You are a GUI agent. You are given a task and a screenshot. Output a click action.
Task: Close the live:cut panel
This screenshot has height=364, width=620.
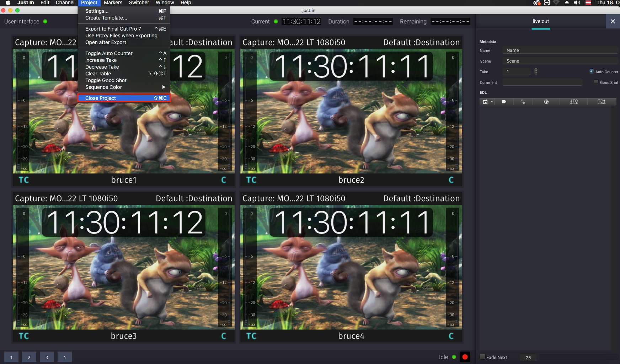point(613,21)
